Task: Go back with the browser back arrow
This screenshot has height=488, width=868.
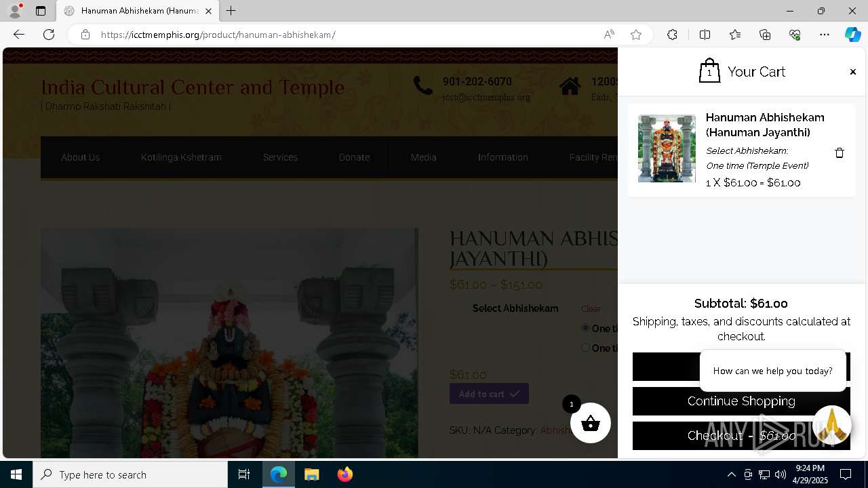Action: coord(19,35)
